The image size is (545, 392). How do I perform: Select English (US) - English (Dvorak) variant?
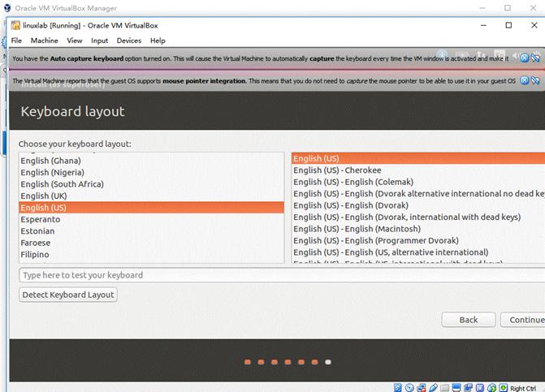tap(418, 205)
